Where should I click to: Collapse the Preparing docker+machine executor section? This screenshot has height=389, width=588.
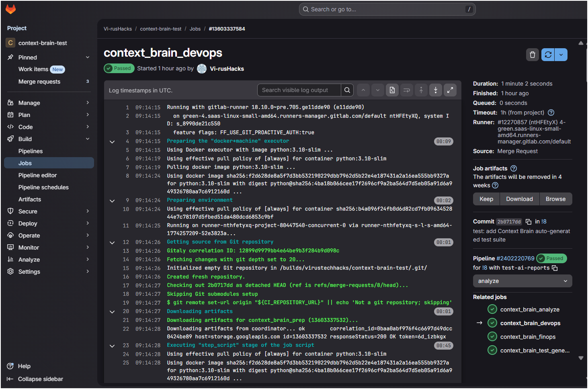pyautogui.click(x=112, y=141)
